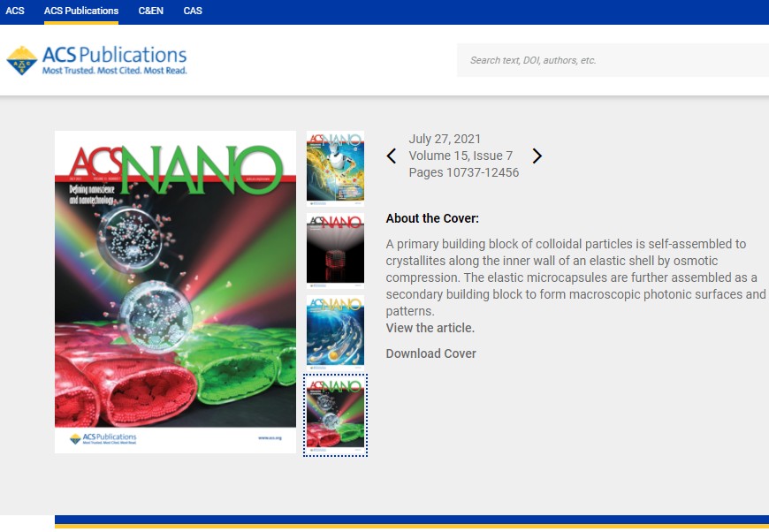Open the ACS tab in top bar
This screenshot has height=532, width=769.
point(15,11)
